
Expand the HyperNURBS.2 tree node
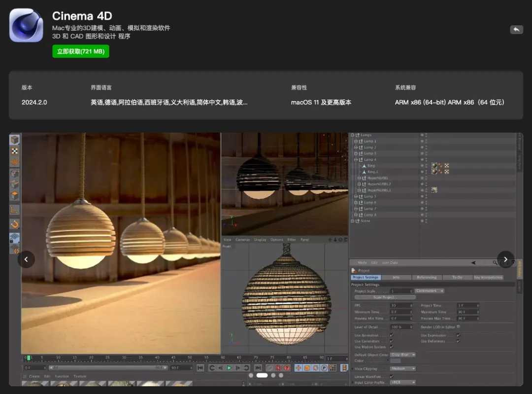tap(359, 184)
